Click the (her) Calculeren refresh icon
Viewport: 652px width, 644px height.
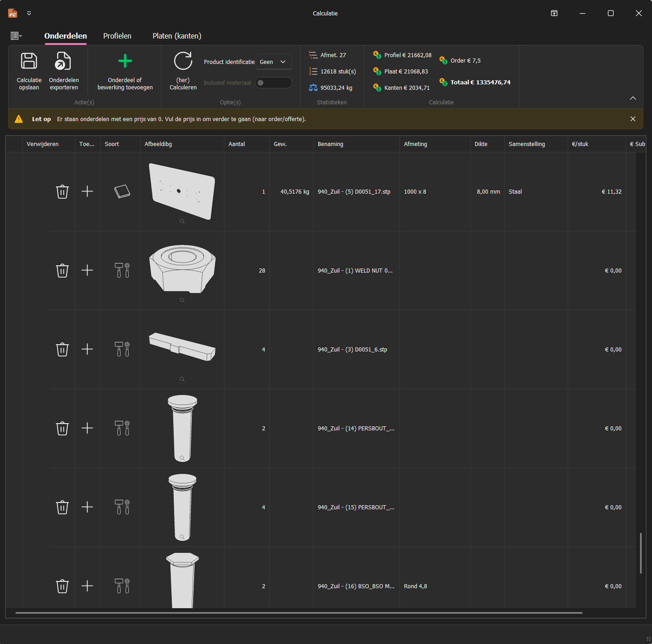[x=183, y=62]
